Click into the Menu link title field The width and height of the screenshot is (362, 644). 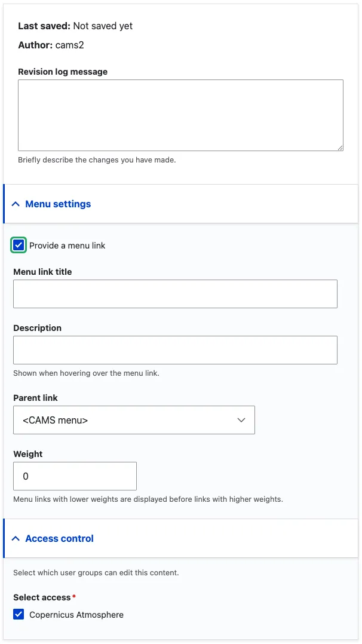point(176,294)
